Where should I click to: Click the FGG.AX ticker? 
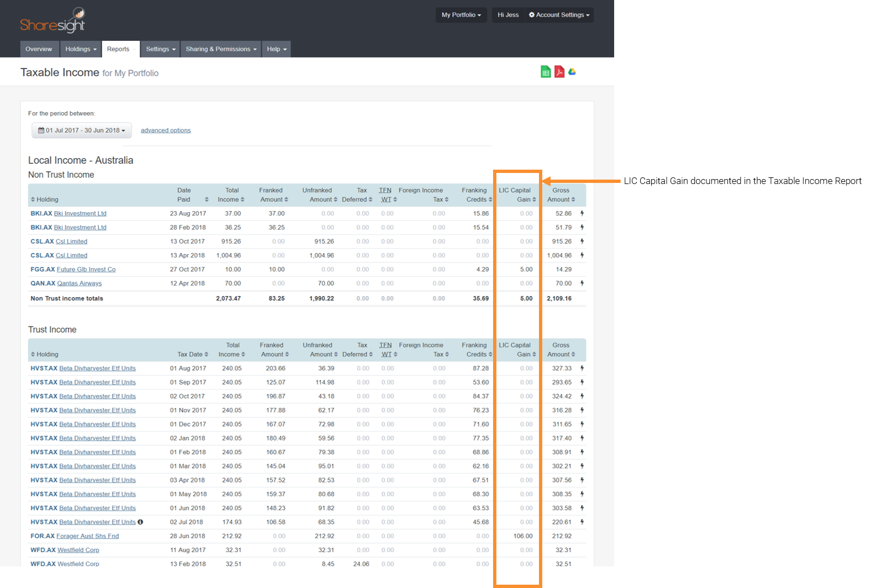tap(43, 270)
